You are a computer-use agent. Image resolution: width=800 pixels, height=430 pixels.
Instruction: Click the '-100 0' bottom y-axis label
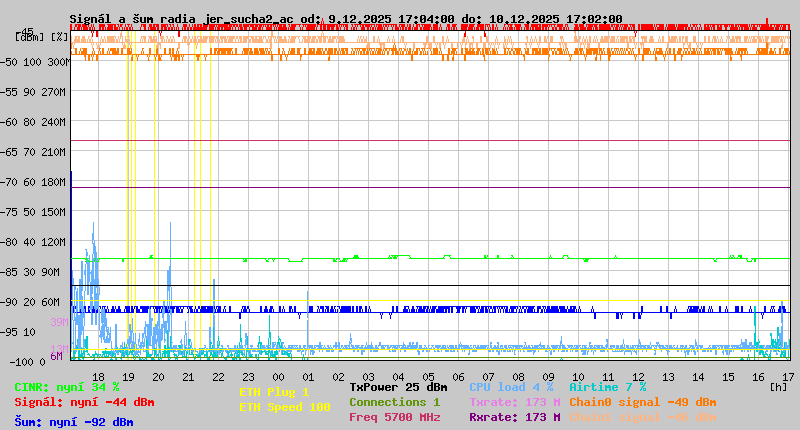pos(28,362)
